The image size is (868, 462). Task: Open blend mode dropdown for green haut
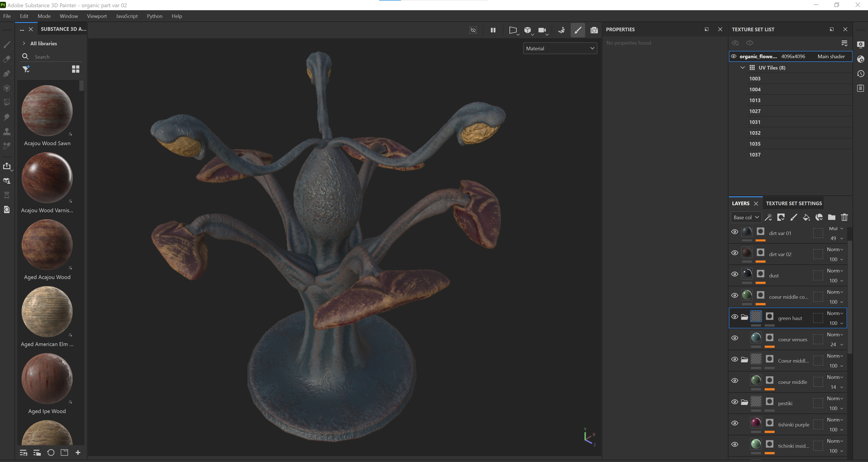[835, 313]
